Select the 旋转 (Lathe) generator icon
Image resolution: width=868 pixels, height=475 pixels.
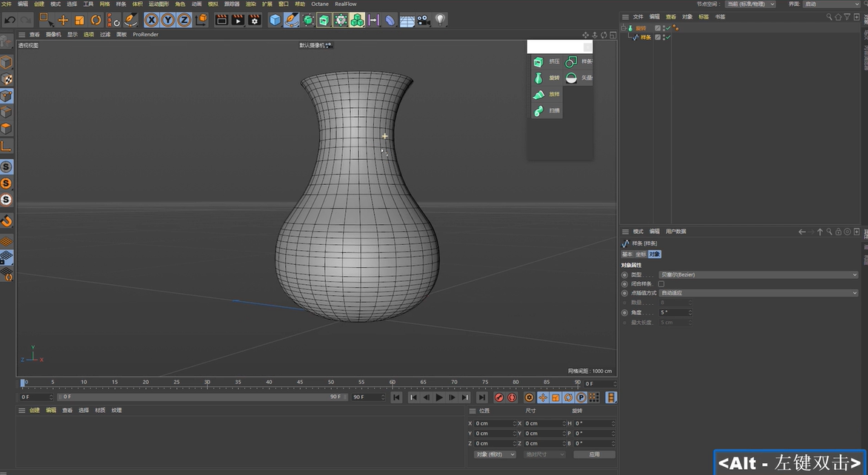coord(538,78)
